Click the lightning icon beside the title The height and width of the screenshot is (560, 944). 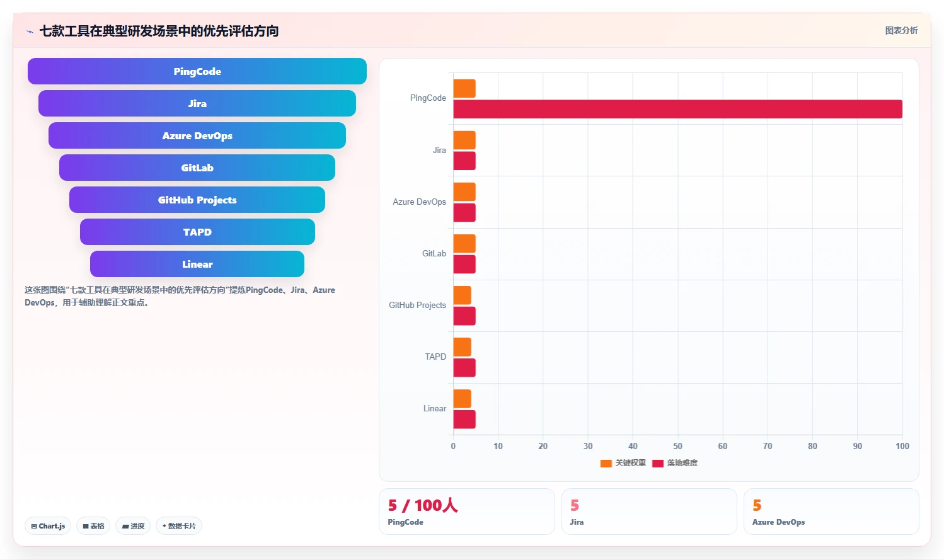[x=30, y=31]
